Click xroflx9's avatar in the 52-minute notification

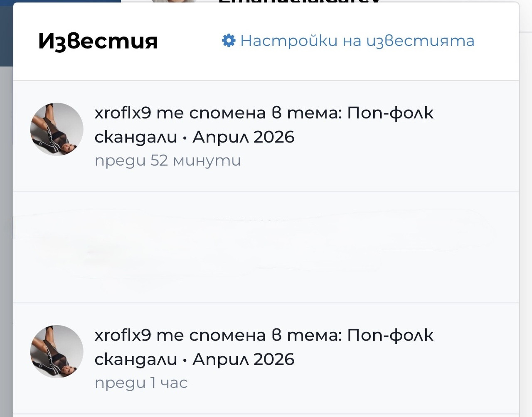point(57,129)
